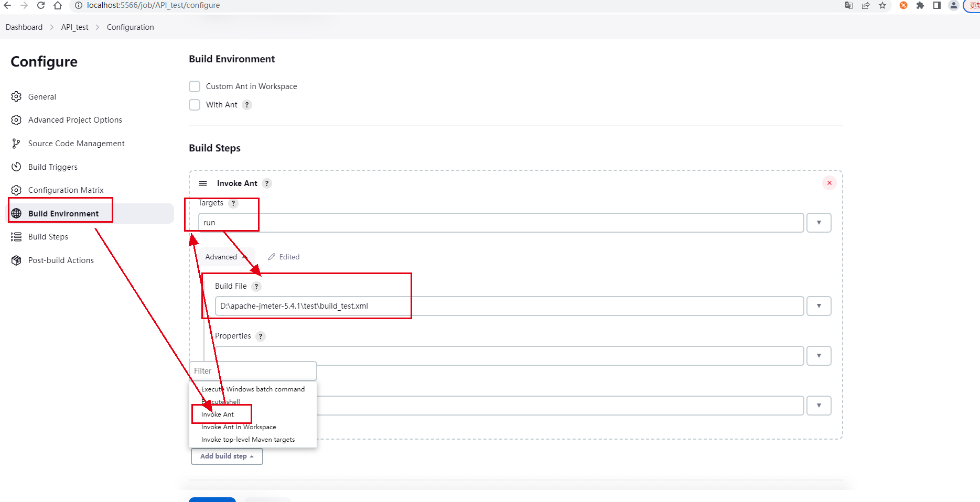
Task: Open help for Invoke Ant step
Action: (x=267, y=183)
